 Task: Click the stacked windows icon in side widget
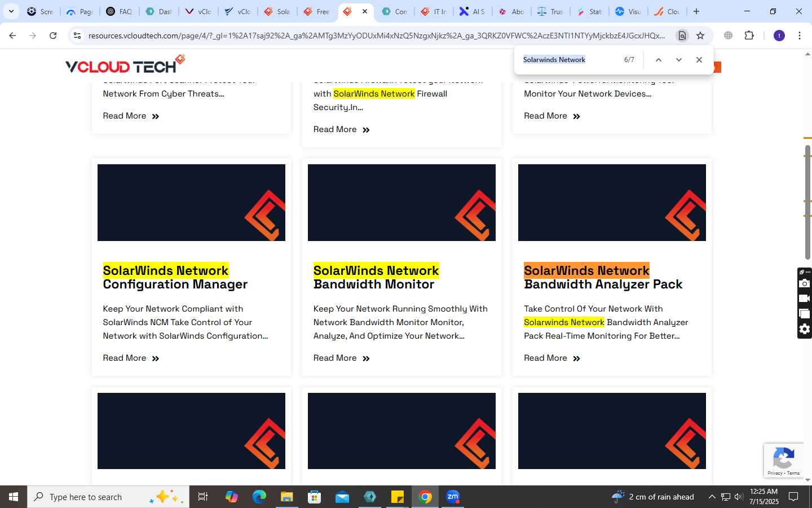(805, 314)
